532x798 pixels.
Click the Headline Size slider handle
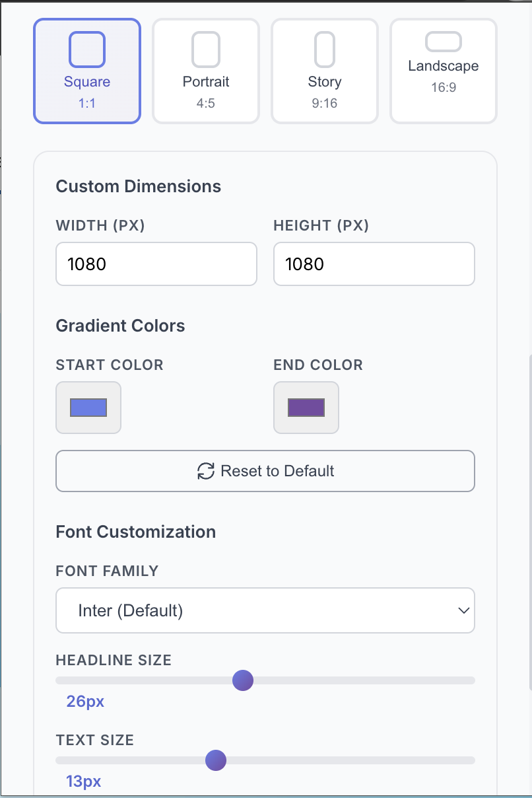(243, 680)
